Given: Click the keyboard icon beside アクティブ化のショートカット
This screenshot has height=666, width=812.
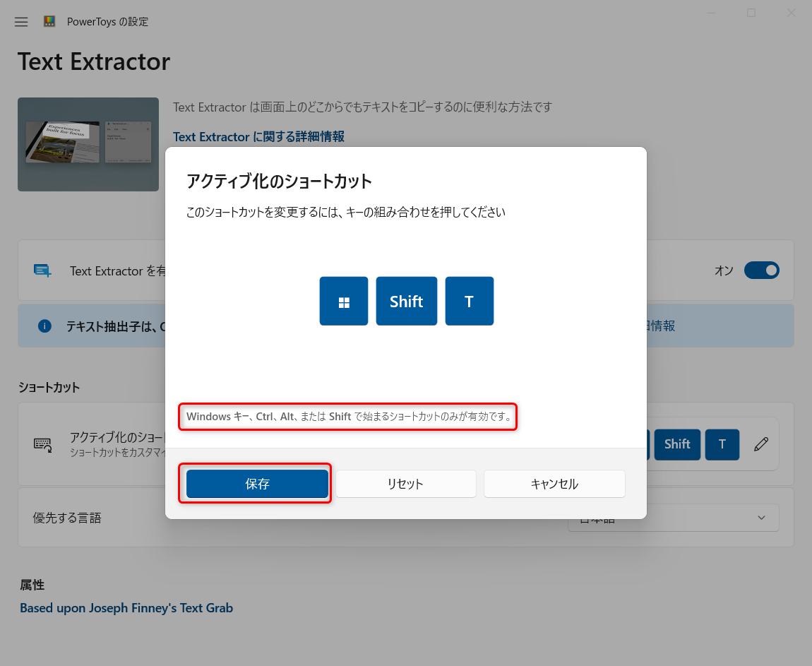Looking at the screenshot, I should 42,444.
